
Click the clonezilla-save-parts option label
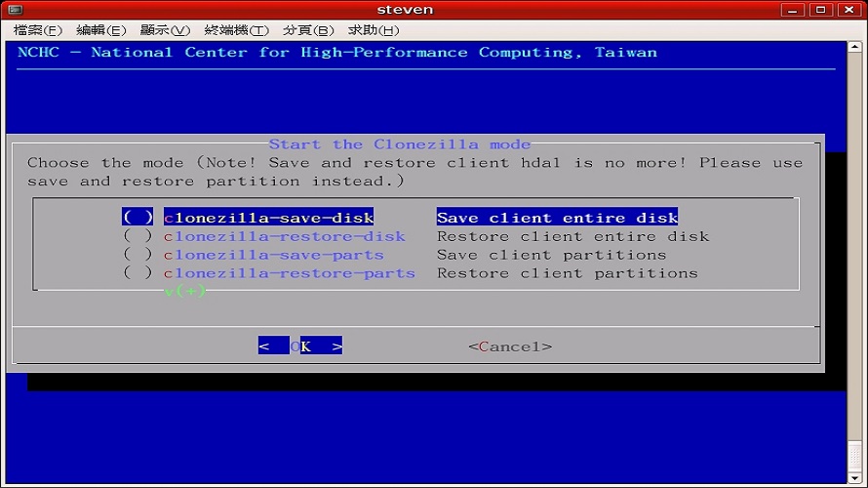274,255
